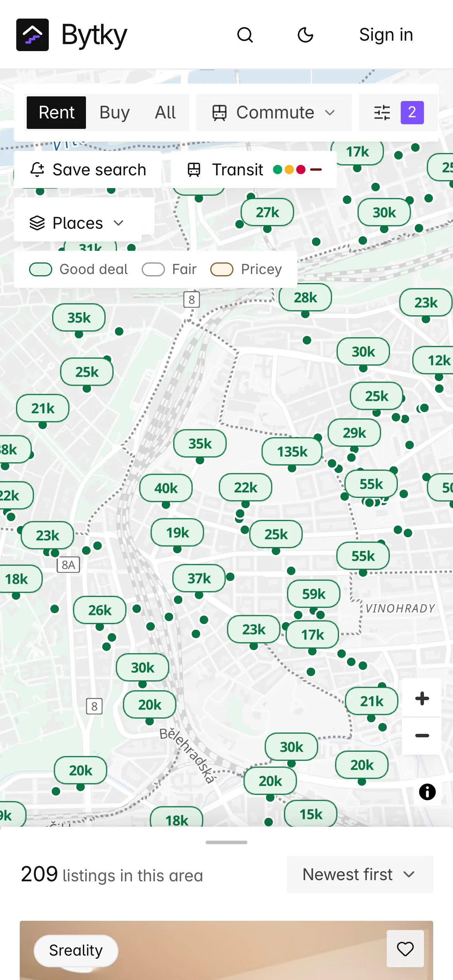Click the tram icon beside Commute
Viewport: 453px width, 980px height.
[220, 113]
